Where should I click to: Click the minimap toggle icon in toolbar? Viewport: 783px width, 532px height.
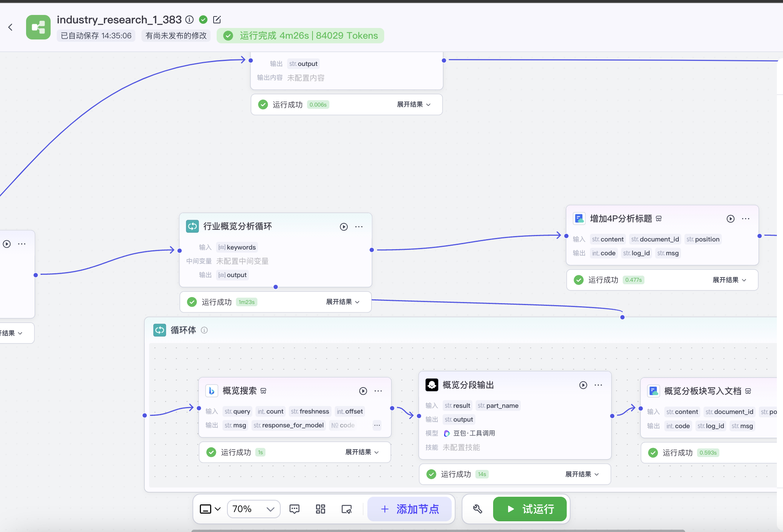pos(347,509)
